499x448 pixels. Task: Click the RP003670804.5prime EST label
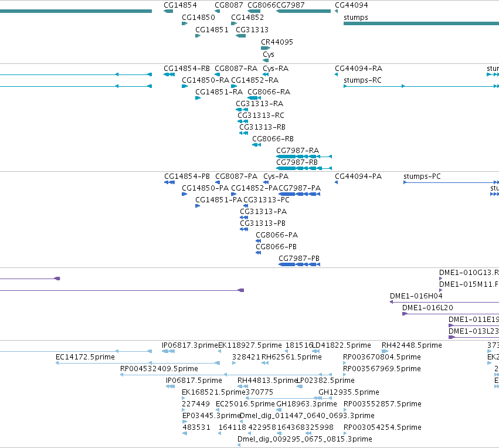tap(382, 357)
